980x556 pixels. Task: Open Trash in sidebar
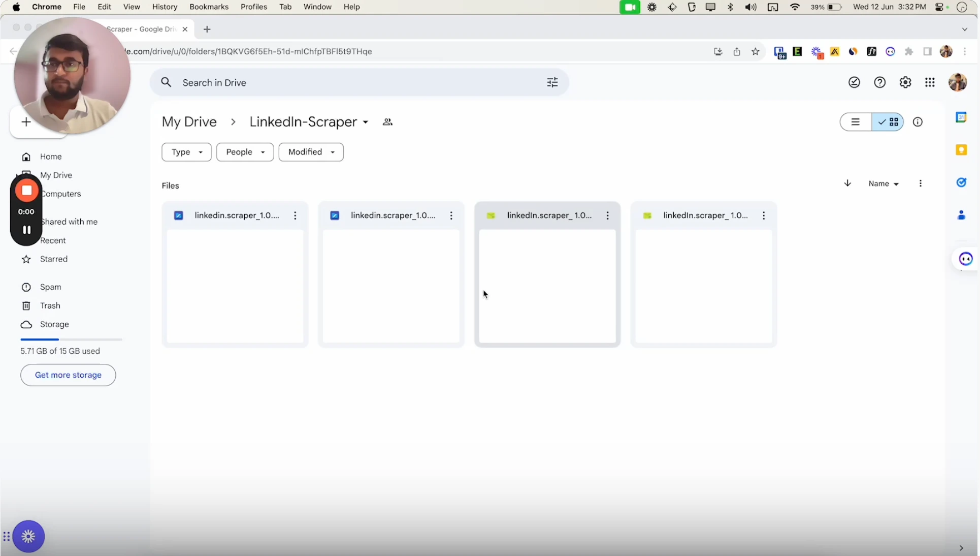(x=50, y=305)
